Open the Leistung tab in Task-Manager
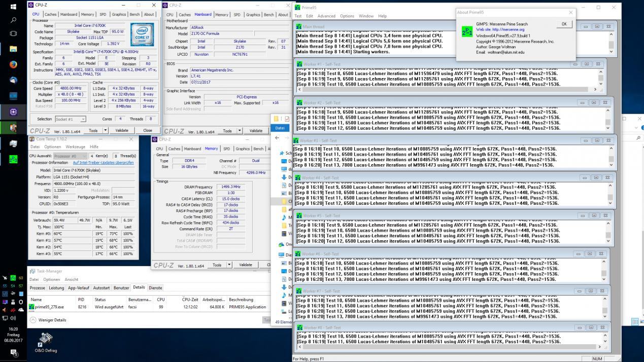Viewport: 644px width, 362px height. pyautogui.click(x=56, y=288)
